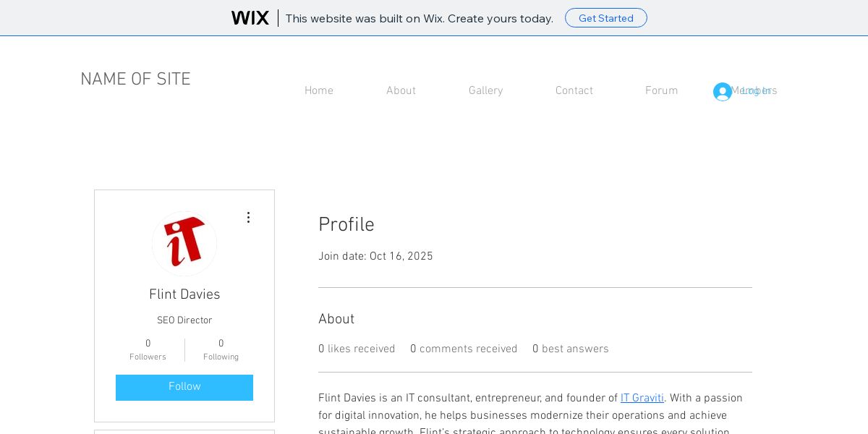Click the user avatar login icon

tap(722, 92)
